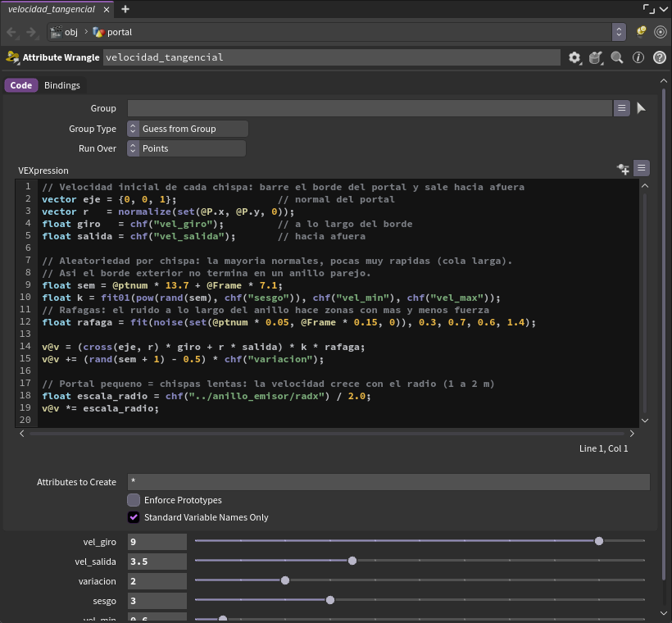Screen dimensions: 672x623
Task: Click the follow selection target icon
Action: pyautogui.click(x=661, y=32)
